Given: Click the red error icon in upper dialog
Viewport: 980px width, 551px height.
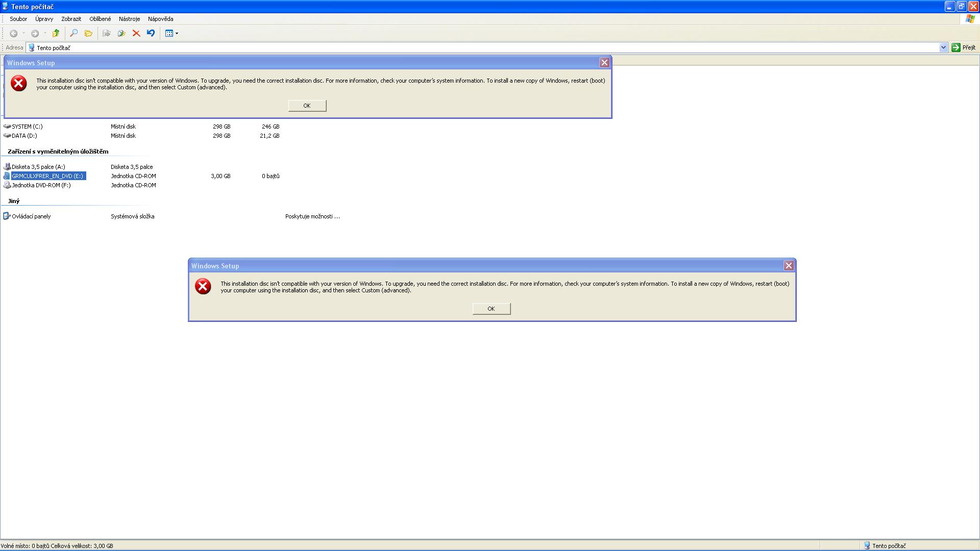Looking at the screenshot, I should [x=19, y=83].
